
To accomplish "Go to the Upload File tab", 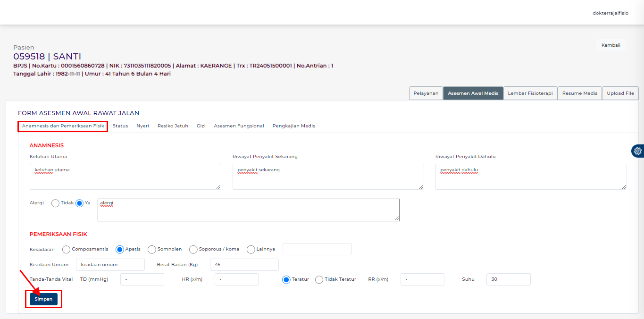I will [x=620, y=93].
